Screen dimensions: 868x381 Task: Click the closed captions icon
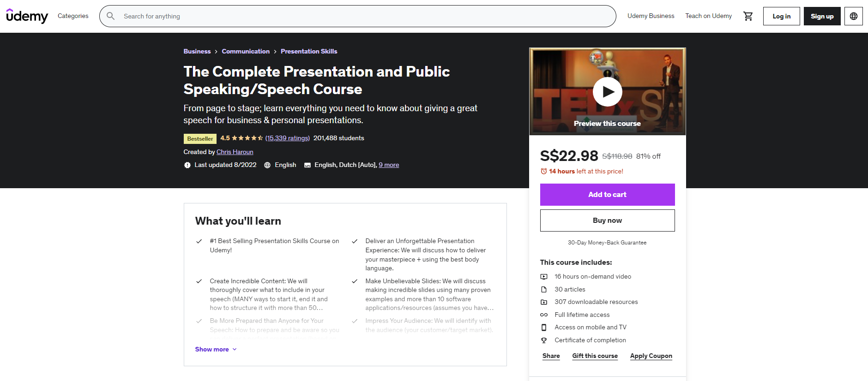coord(307,165)
